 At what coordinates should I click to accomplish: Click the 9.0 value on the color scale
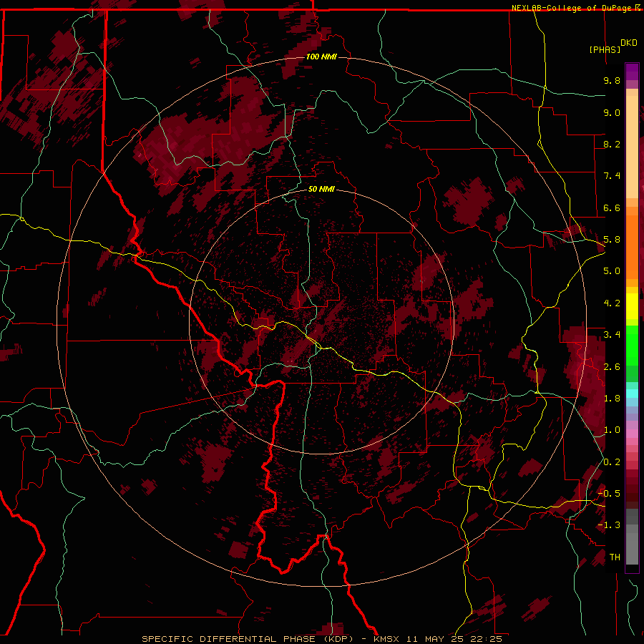pyautogui.click(x=612, y=112)
